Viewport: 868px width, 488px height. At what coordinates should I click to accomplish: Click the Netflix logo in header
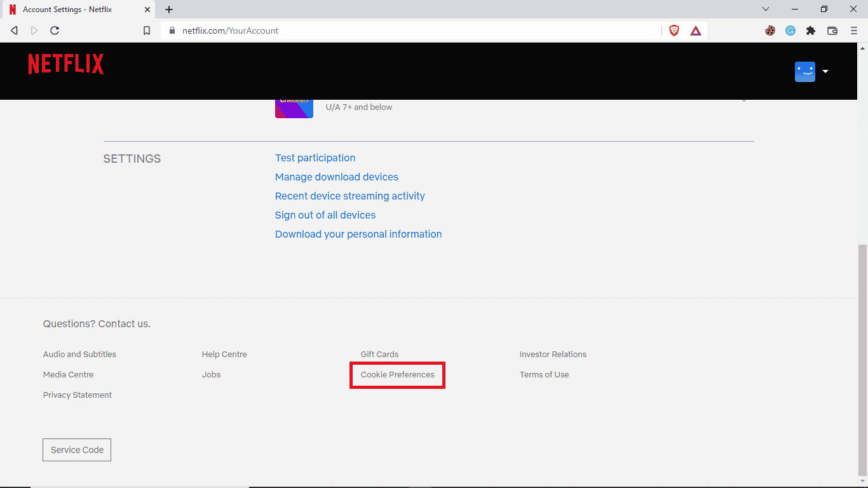[66, 64]
